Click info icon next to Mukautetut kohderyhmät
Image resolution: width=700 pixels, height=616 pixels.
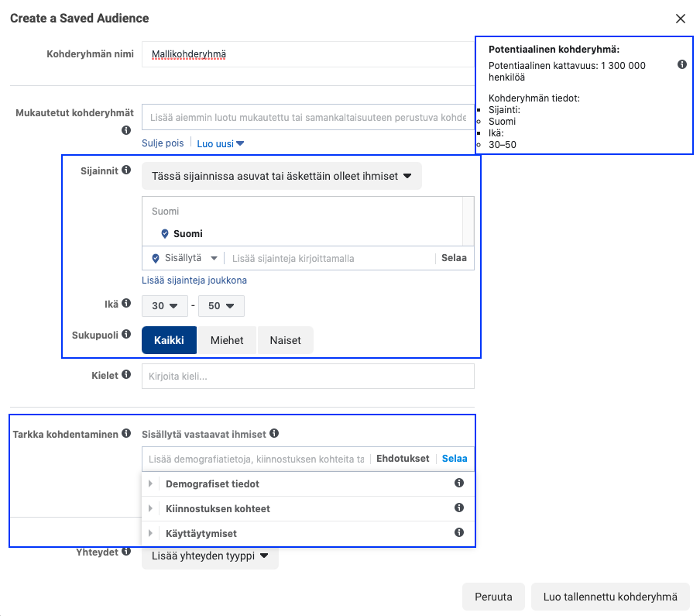[126, 130]
